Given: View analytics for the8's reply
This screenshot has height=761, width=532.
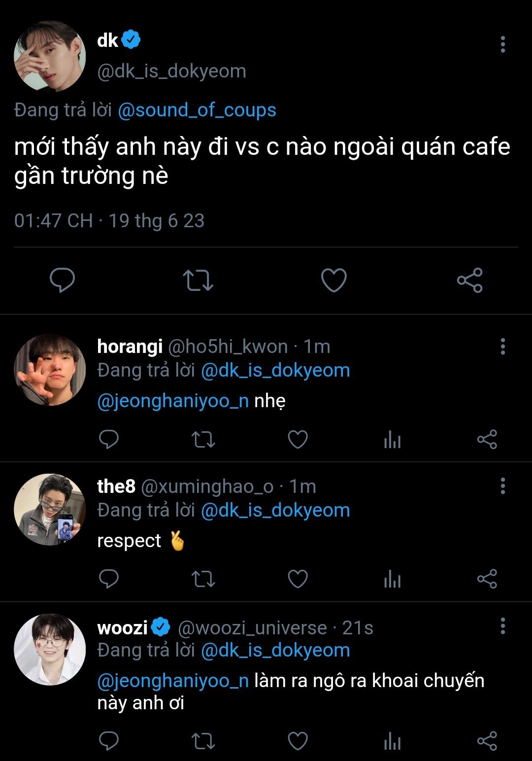Looking at the screenshot, I should [x=392, y=579].
